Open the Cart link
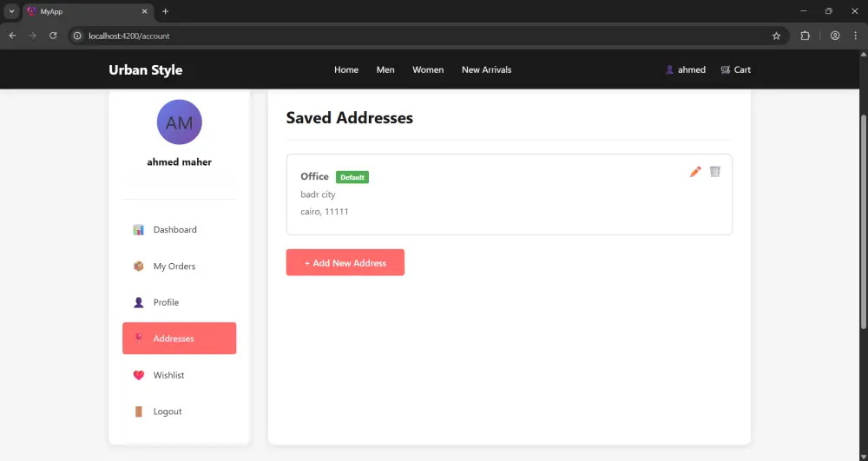Screen dimensions: 868x461 (736, 69)
